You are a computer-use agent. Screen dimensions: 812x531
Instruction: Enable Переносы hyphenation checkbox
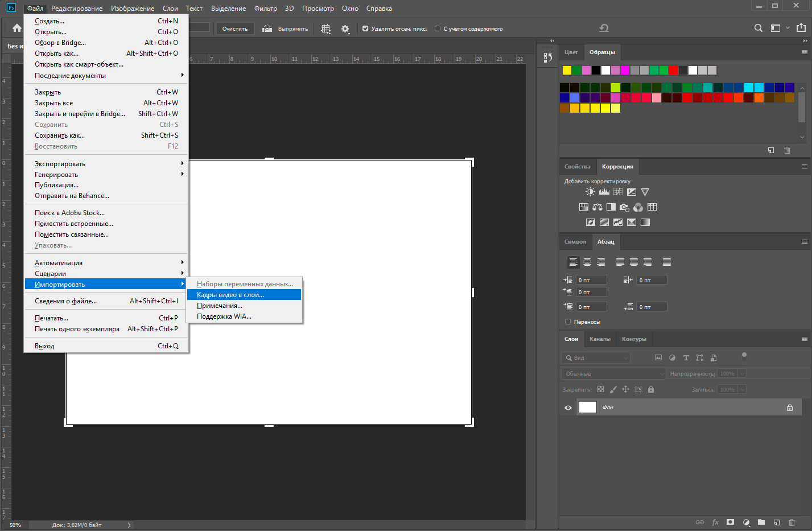pyautogui.click(x=568, y=322)
